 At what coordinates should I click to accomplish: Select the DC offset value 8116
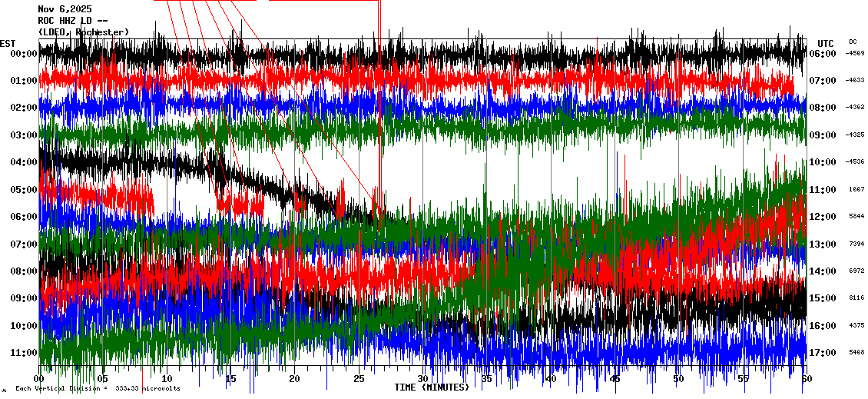[856, 298]
